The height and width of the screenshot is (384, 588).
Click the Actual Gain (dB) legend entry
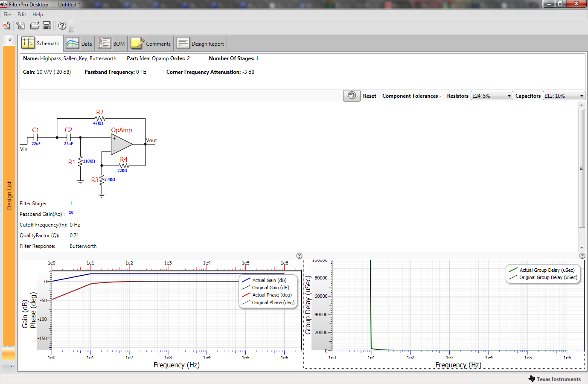pos(265,280)
